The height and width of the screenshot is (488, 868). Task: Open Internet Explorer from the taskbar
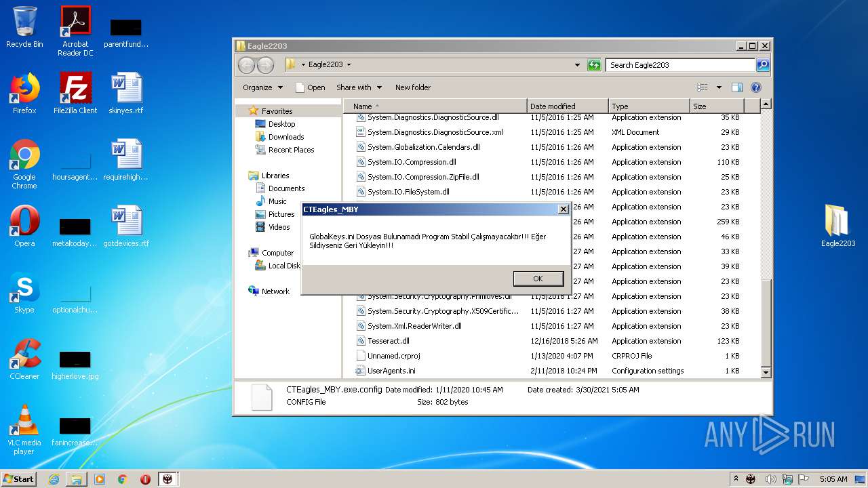pyautogui.click(x=54, y=479)
